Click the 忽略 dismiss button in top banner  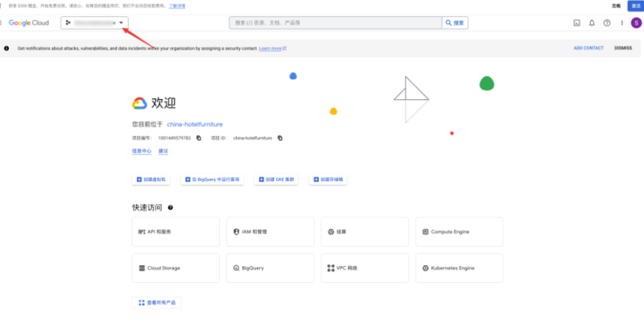[x=616, y=6]
